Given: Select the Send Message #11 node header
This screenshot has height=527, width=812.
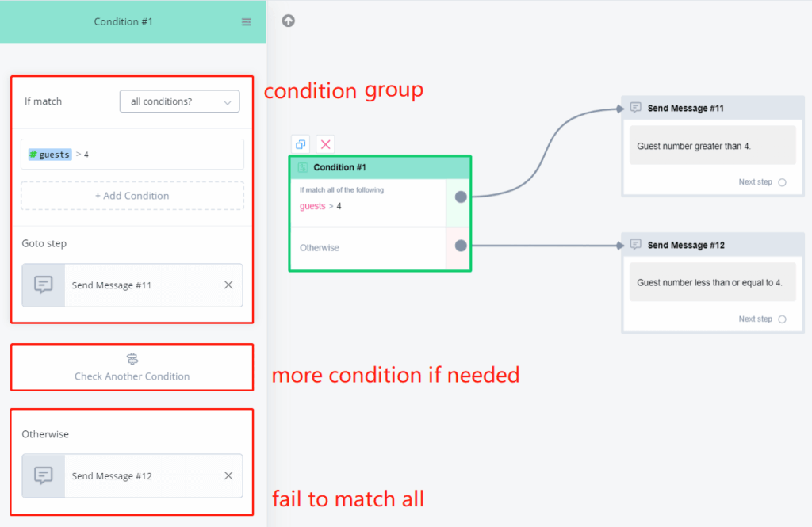Looking at the screenshot, I should [685, 108].
